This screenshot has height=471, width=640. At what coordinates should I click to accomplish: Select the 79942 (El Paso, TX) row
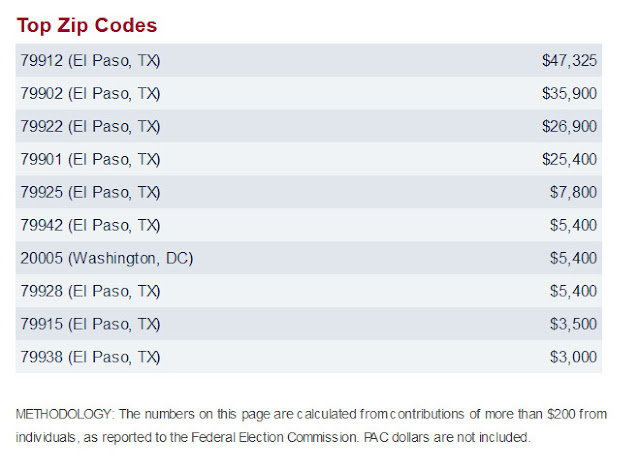click(x=309, y=225)
